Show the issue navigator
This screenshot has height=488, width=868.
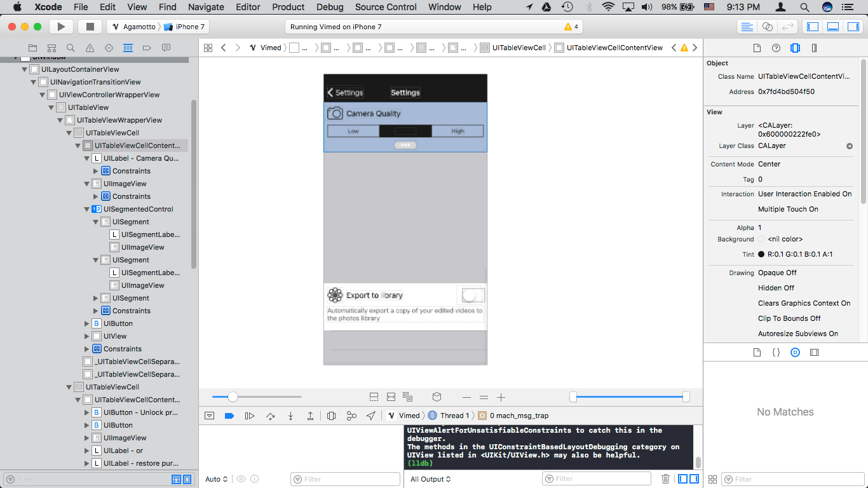click(90, 48)
